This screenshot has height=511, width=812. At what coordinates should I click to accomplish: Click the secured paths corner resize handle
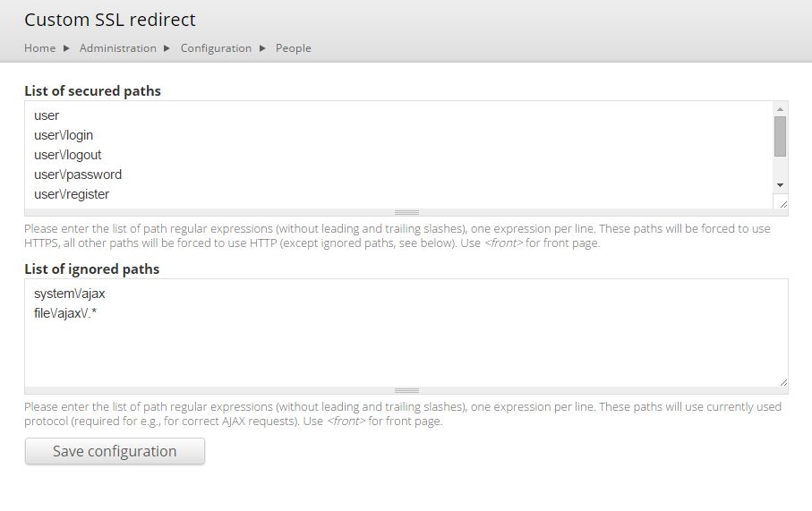pos(783,205)
